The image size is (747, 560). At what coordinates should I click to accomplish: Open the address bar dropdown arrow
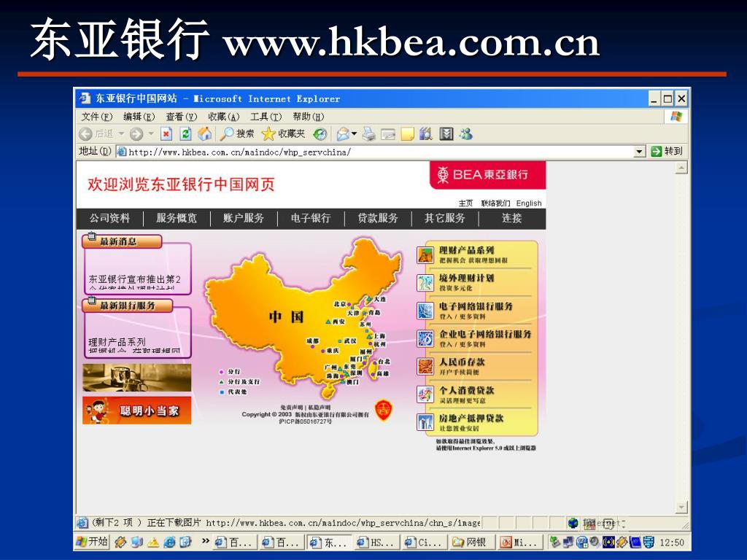point(639,152)
